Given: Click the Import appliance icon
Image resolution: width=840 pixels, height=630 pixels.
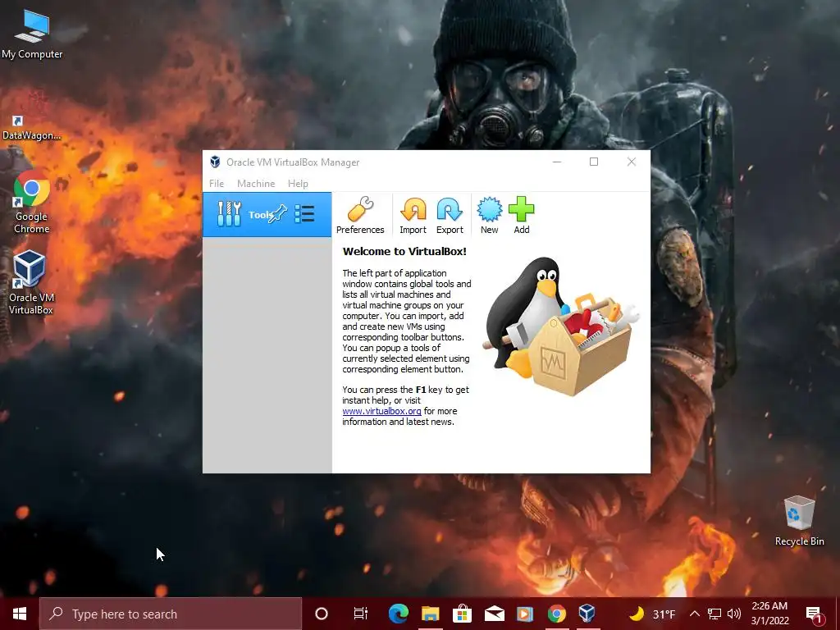Looking at the screenshot, I should [x=413, y=216].
